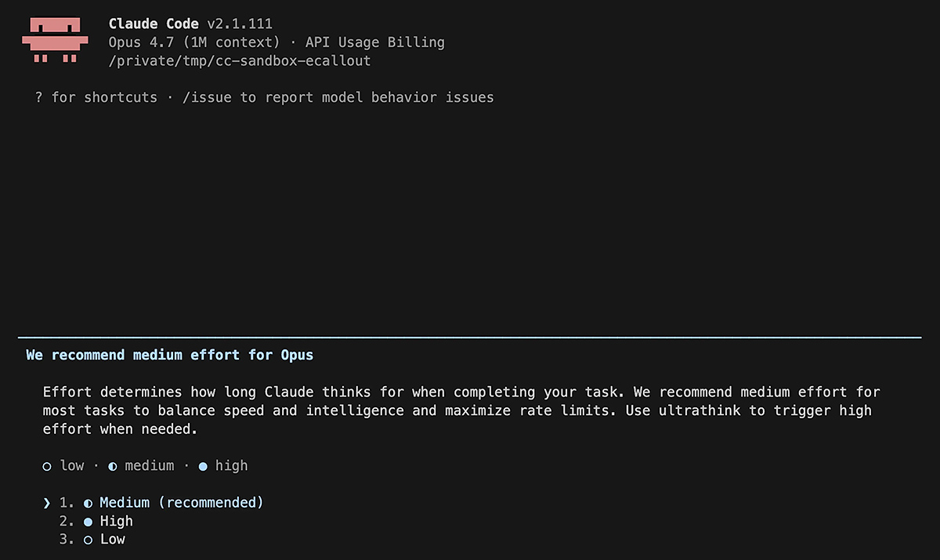The width and height of the screenshot is (940, 560).
Task: Click the empty circle icon in effort legend
Action: 47,466
